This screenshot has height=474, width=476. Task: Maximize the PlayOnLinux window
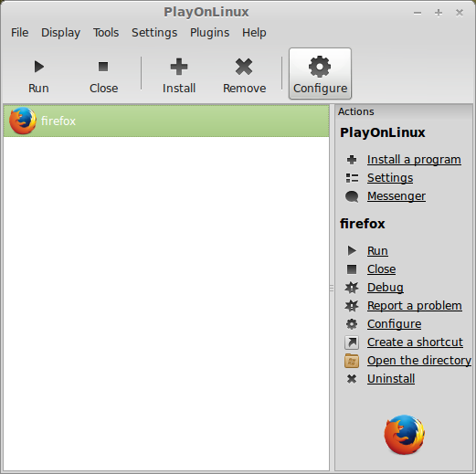(439, 13)
